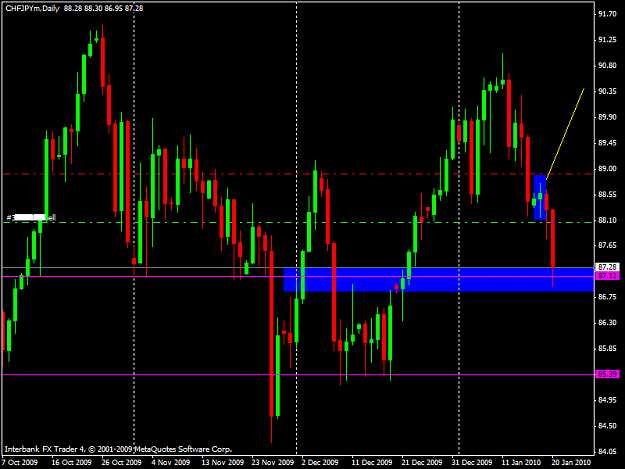
Task: Select the 11 Jan 2010 date label
Action: pos(521,462)
